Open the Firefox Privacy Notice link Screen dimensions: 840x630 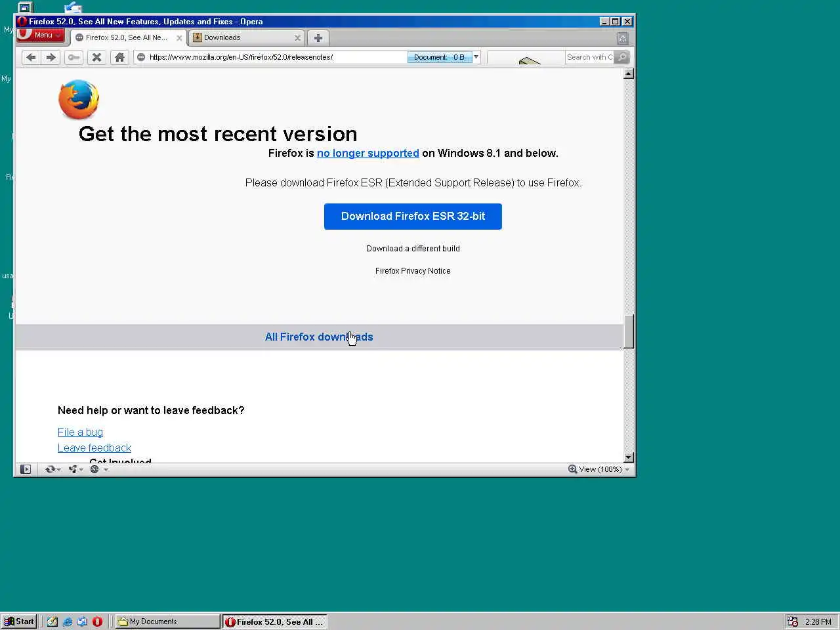click(413, 271)
